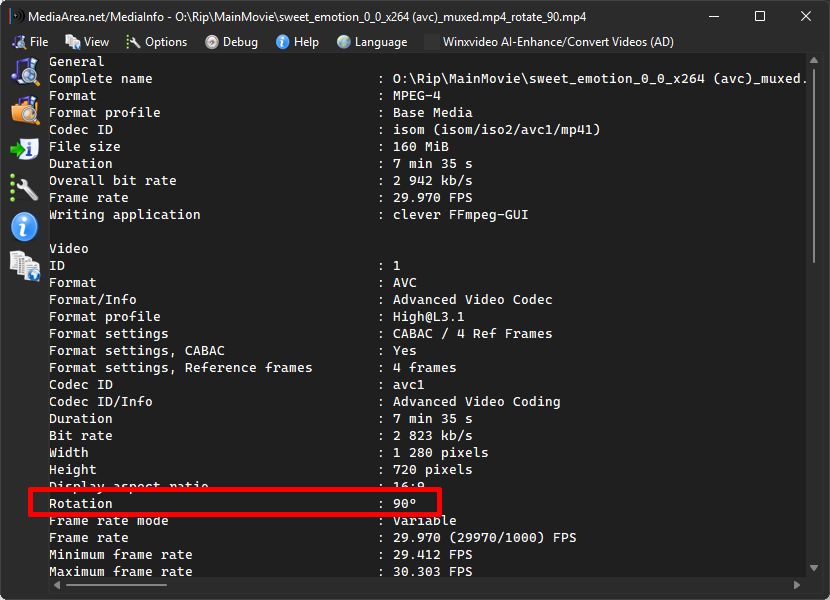
Task: Click the documents view website sidebar icon
Action: (25, 265)
